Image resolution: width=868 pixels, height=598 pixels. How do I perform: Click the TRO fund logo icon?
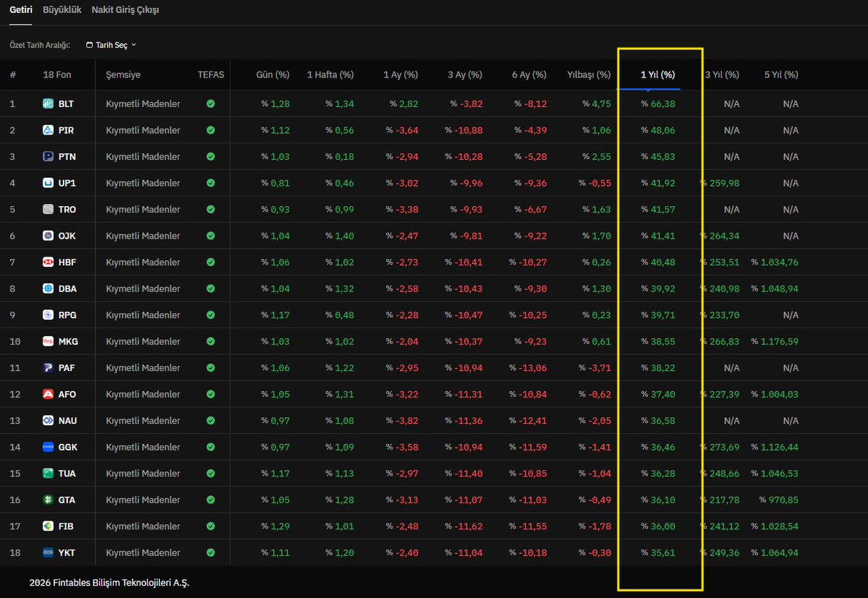click(48, 209)
